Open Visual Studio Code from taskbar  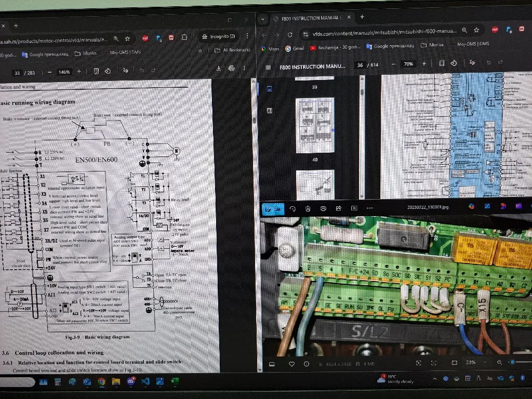click(146, 381)
